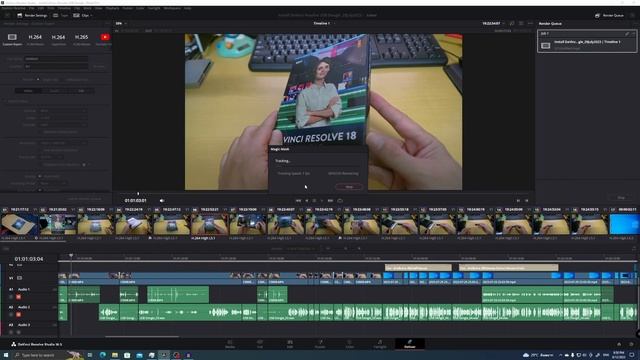Image resolution: width=640 pixels, height=360 pixels.
Task: Solo Audio 1 track
Action: (x=11, y=297)
